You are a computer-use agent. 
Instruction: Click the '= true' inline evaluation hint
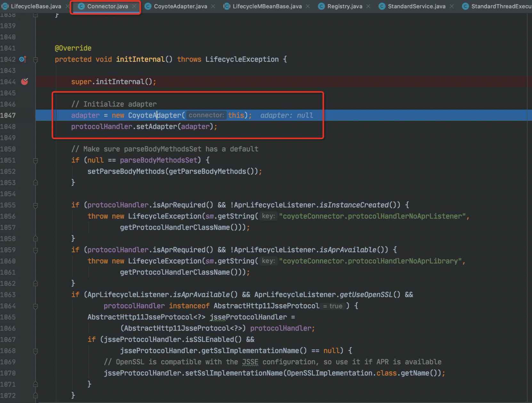click(x=333, y=306)
